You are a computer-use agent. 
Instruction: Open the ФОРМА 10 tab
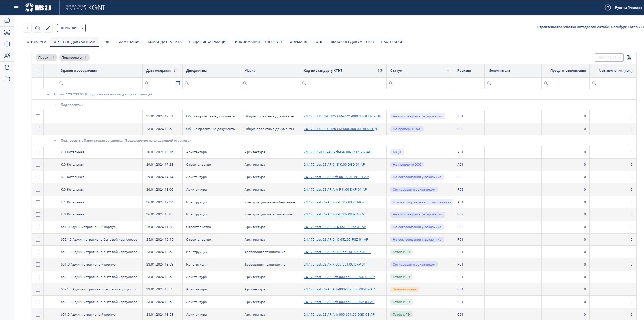[298, 42]
